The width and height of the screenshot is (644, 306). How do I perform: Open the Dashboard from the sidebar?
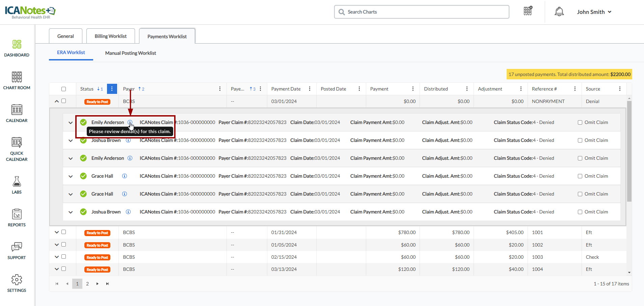(17, 48)
